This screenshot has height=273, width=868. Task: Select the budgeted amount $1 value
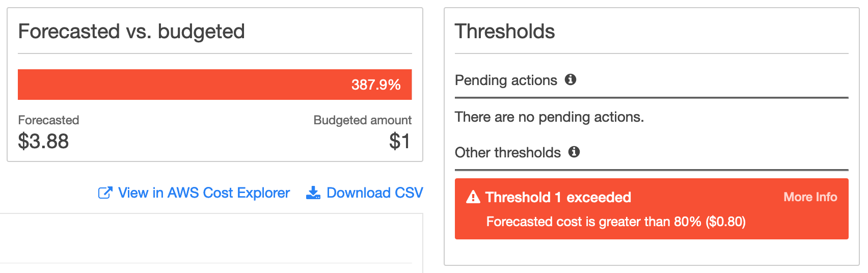399,141
